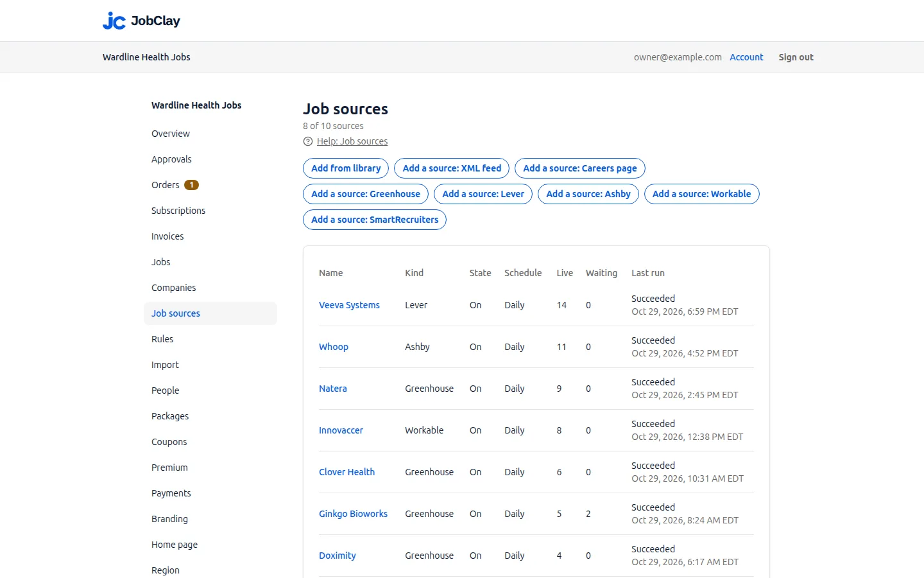Open the Clover Health source

coord(346,472)
